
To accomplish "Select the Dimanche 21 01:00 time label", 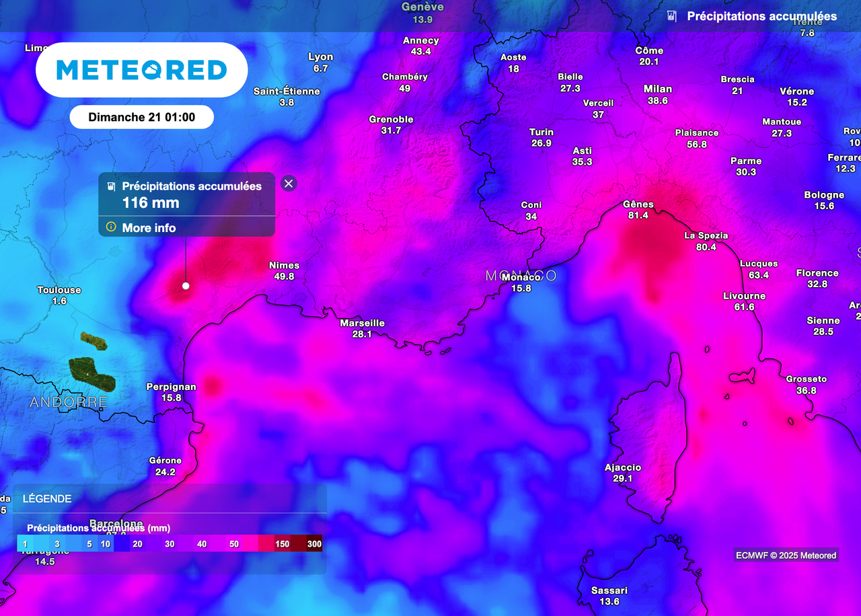I will click(x=142, y=117).
